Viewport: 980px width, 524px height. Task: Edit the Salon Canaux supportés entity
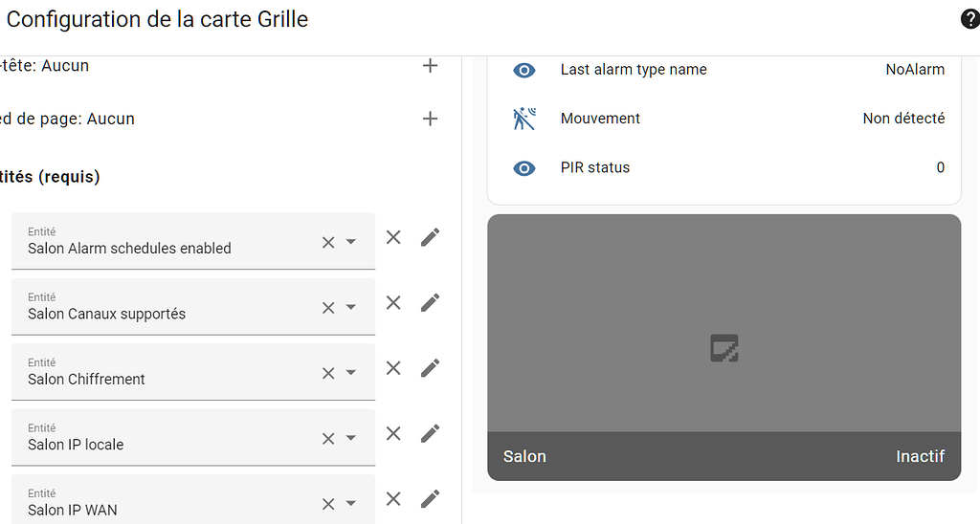(x=431, y=303)
